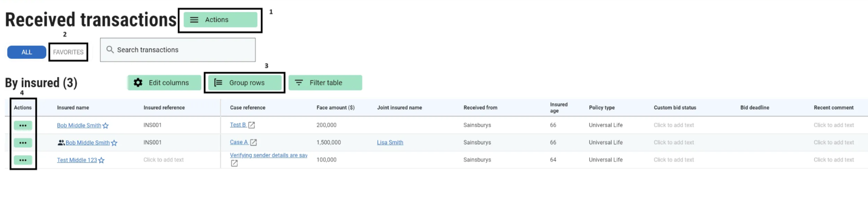Open three-dot actions menu for Test Middle 123

(x=23, y=160)
